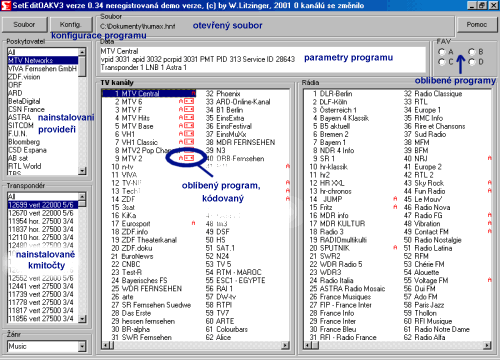Select transponder 12670 vert 22000 5/6
500x360 pixels.
(43, 213)
